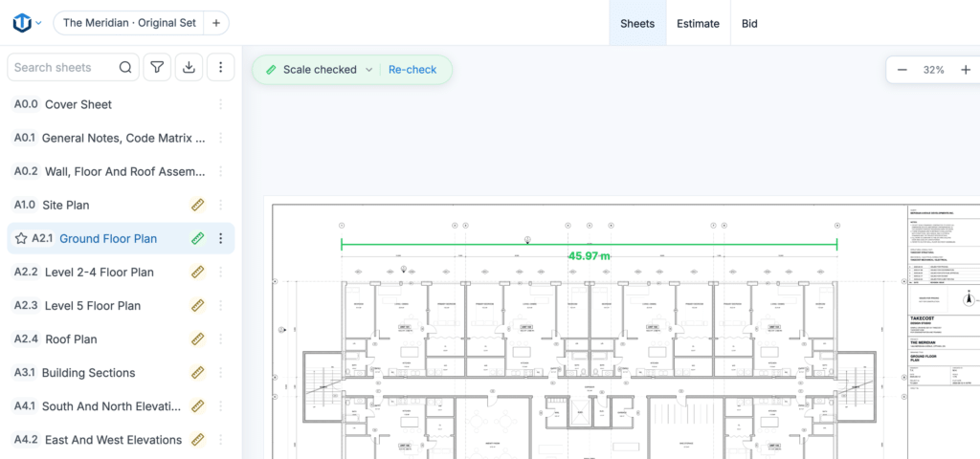Select the 45.97 m measurement label
This screenshot has height=459, width=980.
[589, 256]
